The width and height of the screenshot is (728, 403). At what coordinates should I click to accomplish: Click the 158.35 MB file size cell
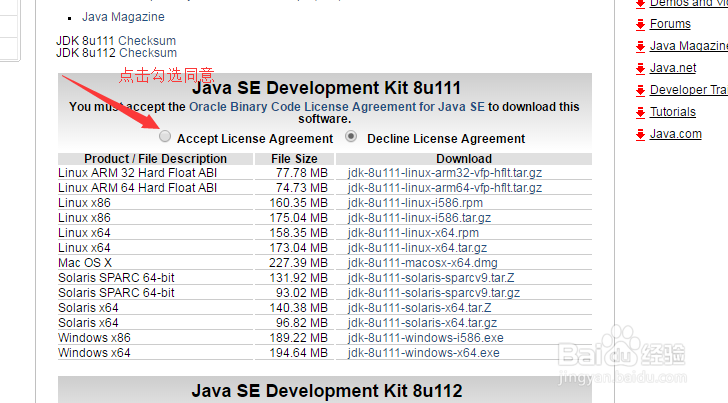click(x=299, y=233)
